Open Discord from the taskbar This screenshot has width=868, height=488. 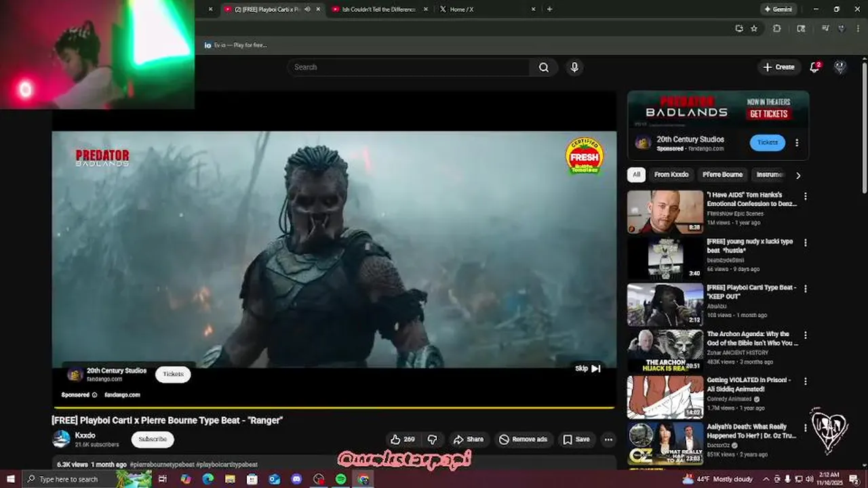coord(296,479)
